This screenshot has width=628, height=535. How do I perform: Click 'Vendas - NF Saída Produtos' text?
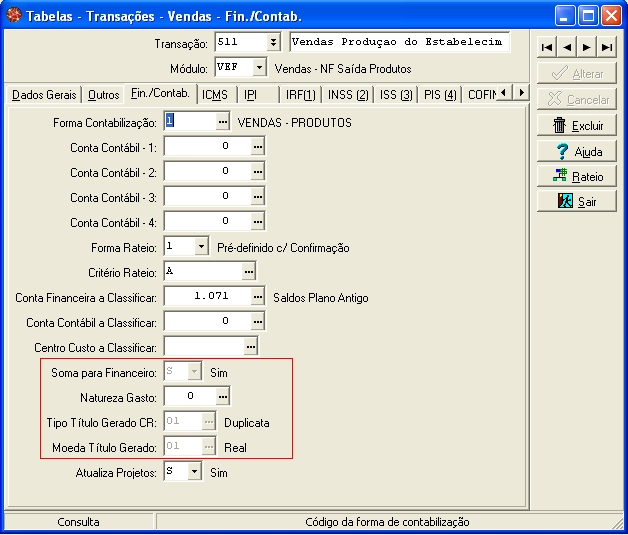click(x=343, y=69)
